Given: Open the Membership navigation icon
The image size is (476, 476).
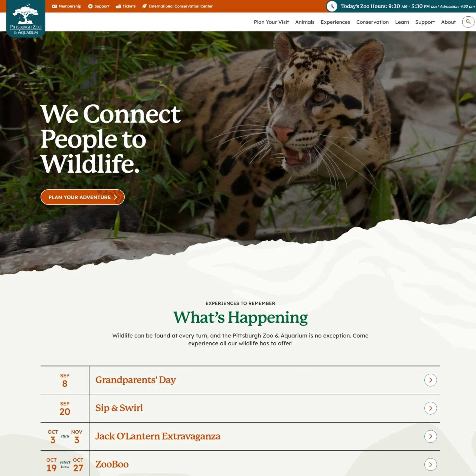Looking at the screenshot, I should (x=55, y=6).
